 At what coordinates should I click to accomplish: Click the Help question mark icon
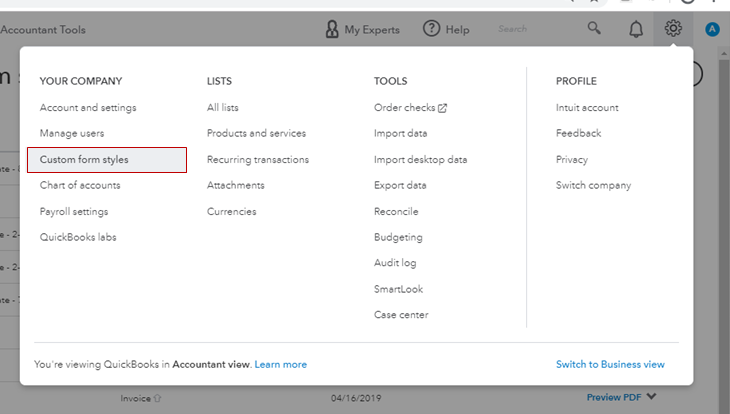pos(431,29)
